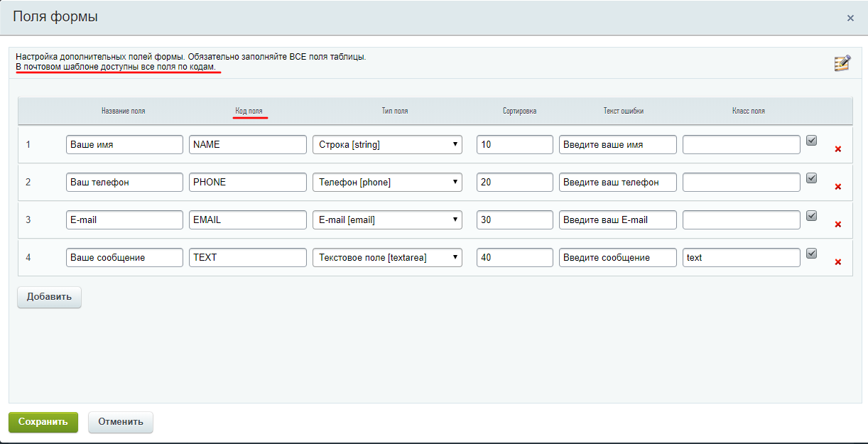Click the 'Отменить' button
This screenshot has width=868, height=444.
click(121, 421)
